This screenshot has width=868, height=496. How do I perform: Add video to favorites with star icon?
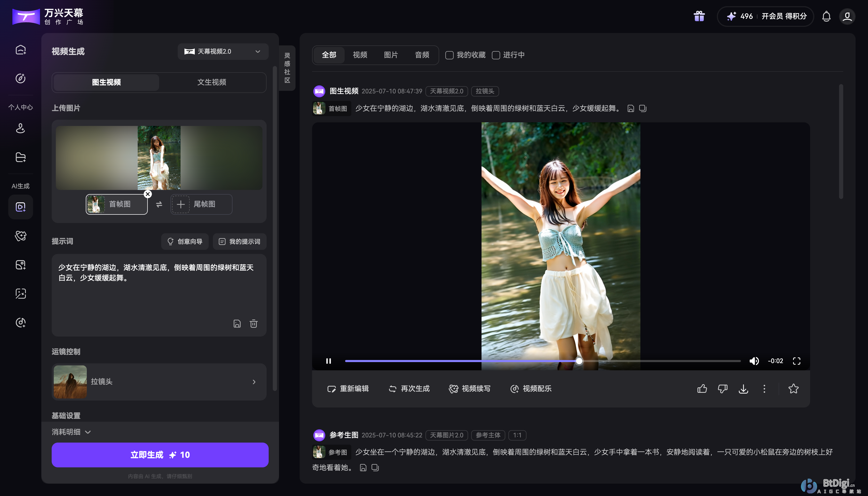793,389
